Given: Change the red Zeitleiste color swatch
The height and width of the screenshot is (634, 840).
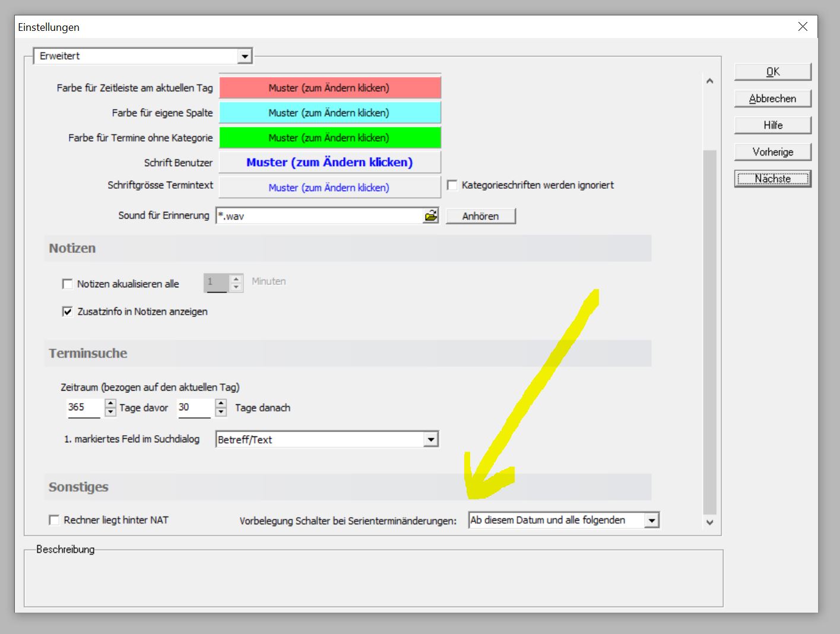Looking at the screenshot, I should tap(329, 88).
